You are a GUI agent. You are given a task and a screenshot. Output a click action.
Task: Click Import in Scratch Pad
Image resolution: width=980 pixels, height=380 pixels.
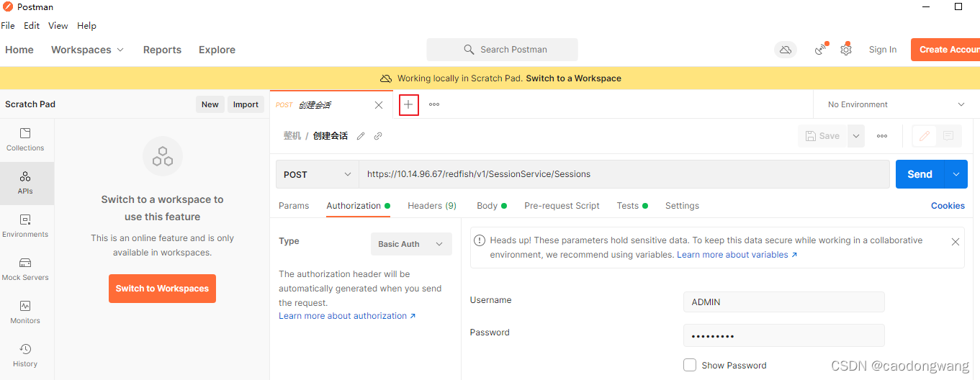[246, 104]
